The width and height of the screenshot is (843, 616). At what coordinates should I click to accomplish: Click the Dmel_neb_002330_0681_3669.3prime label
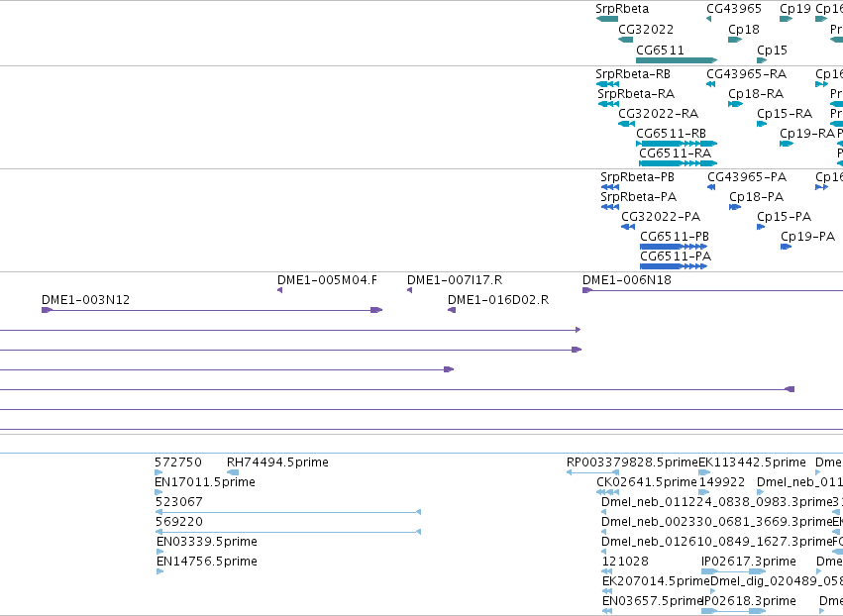716,522
